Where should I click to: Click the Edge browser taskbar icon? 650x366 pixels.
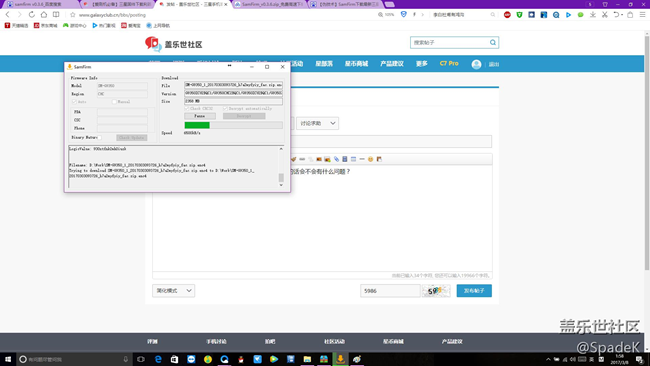158,359
